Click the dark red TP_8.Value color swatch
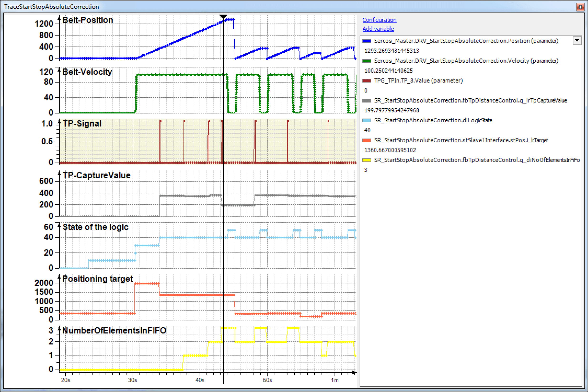Image resolution: width=588 pixels, height=392 pixels. (366, 81)
